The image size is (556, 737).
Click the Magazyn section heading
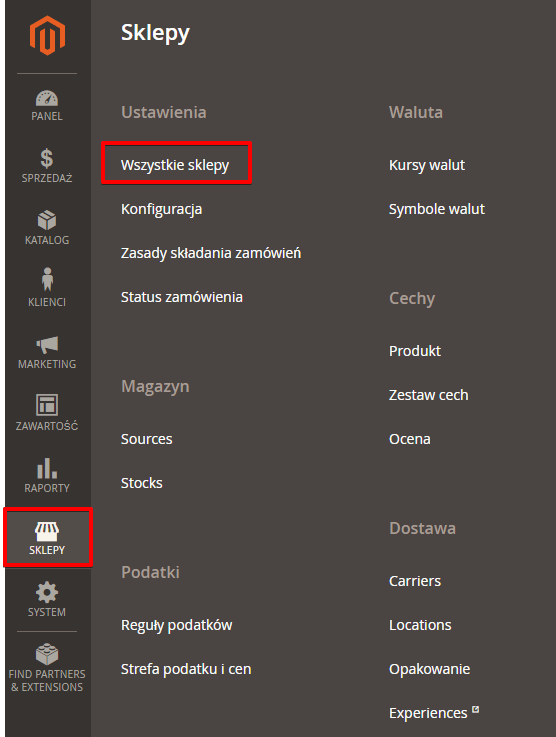[x=155, y=387]
